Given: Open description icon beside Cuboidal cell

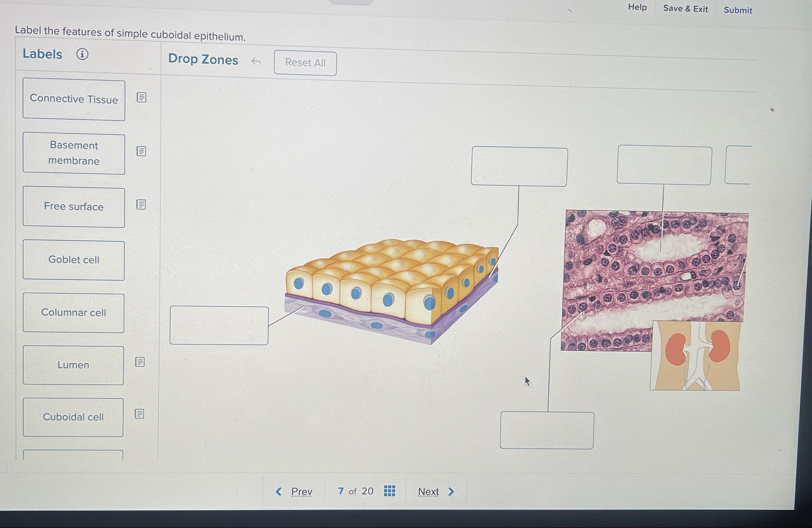Looking at the screenshot, I should point(139,414).
